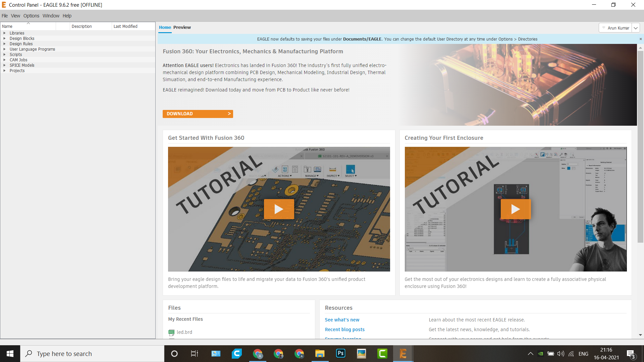Expand the Scripts tree node
The height and width of the screenshot is (362, 644).
coord(4,55)
